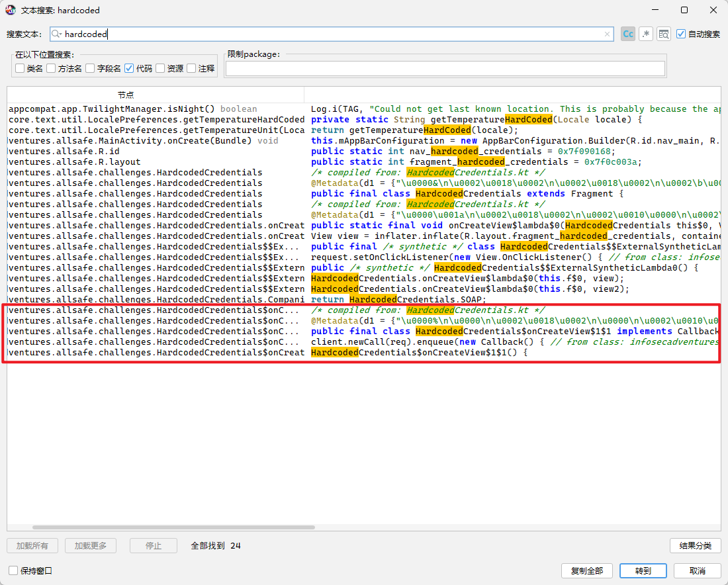Image resolution: width=728 pixels, height=585 pixels.
Task: Click the 停止 button
Action: pyautogui.click(x=154, y=545)
